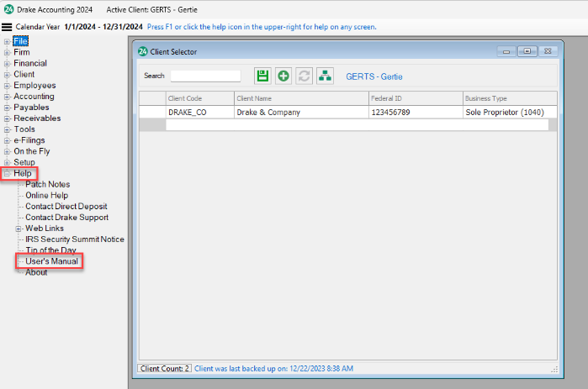Open the User's Manual entry

tap(52, 261)
